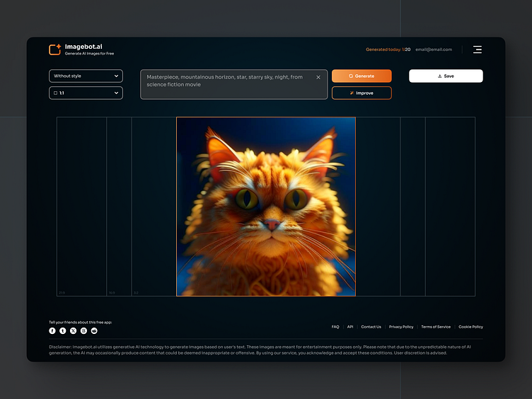The image size is (532, 399).
Task: Open the FAQ page
Action: [x=335, y=327]
